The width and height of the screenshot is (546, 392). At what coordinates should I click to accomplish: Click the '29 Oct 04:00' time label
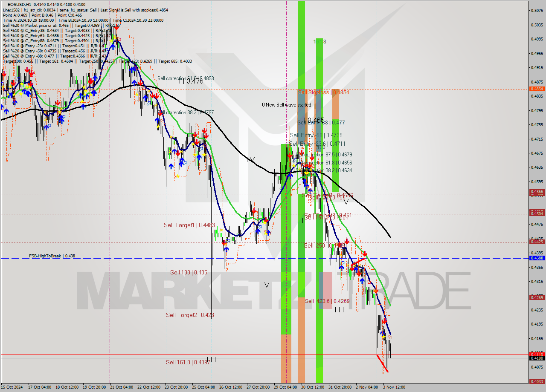click(x=285, y=387)
